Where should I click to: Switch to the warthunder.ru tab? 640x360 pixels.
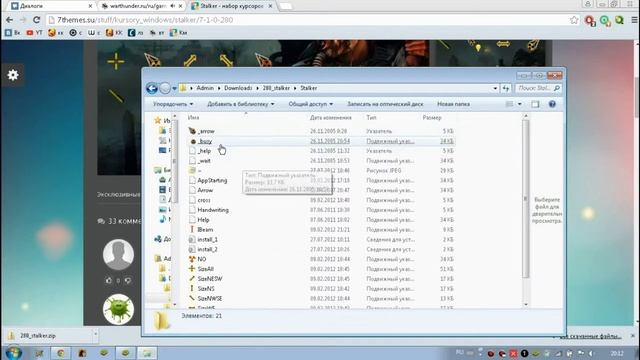[x=142, y=6]
